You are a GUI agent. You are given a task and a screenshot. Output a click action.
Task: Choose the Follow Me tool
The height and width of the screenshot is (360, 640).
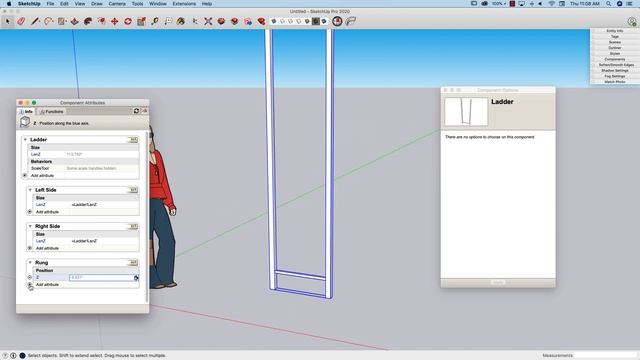[88, 21]
